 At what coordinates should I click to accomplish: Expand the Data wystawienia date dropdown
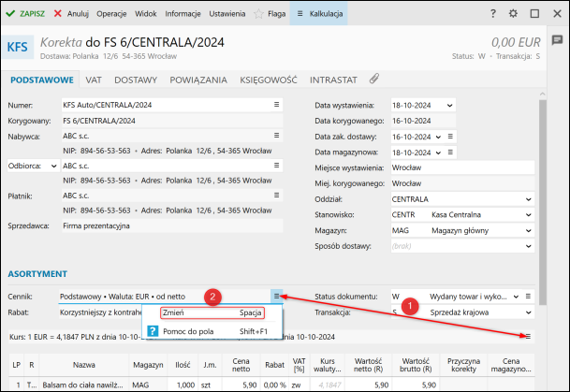coord(449,106)
